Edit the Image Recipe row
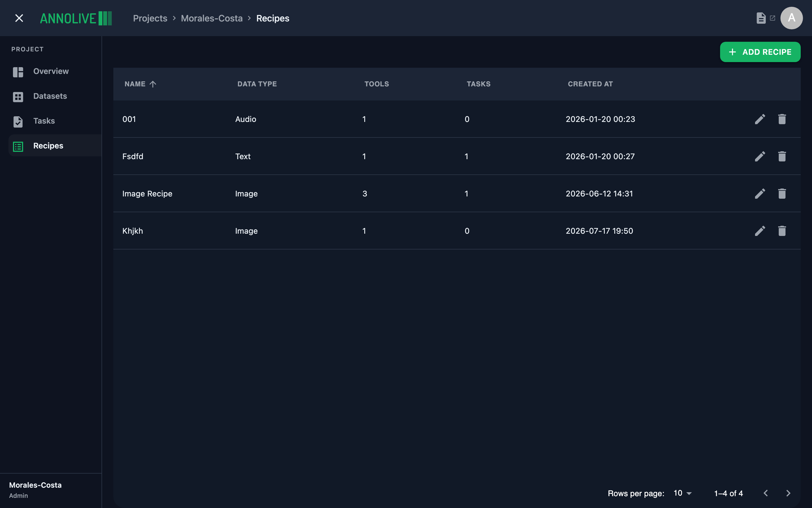This screenshot has width=812, height=508. click(x=760, y=194)
